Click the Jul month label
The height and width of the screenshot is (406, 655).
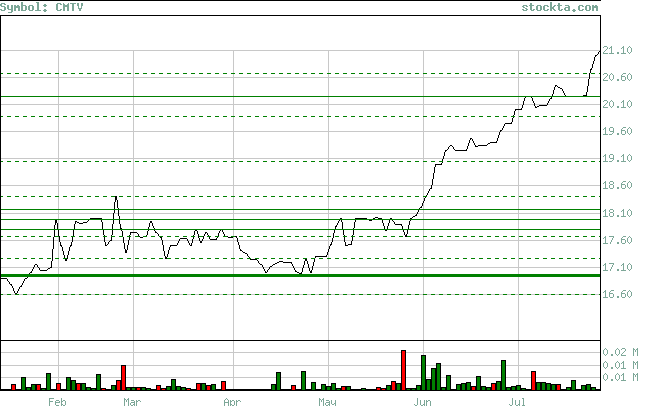[x=517, y=402]
